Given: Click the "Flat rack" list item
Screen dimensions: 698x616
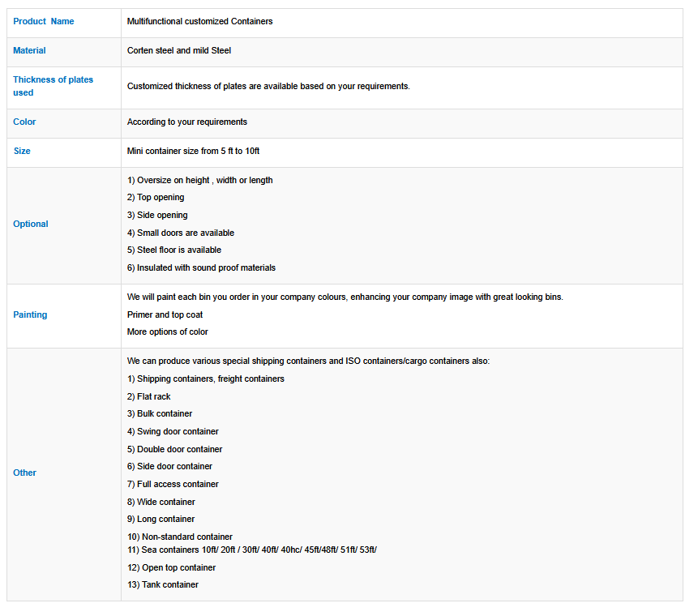Looking at the screenshot, I should pos(148,397).
